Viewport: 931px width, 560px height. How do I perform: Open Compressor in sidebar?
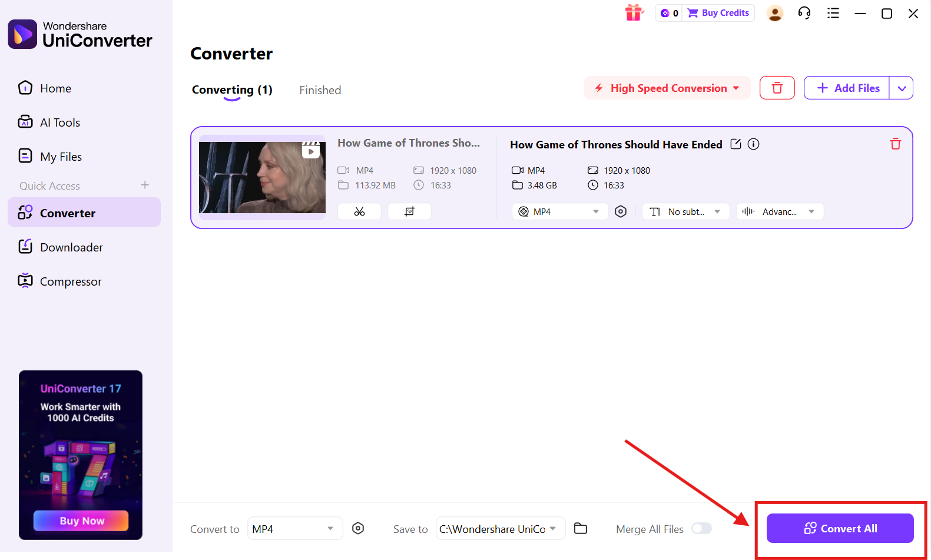click(84, 281)
